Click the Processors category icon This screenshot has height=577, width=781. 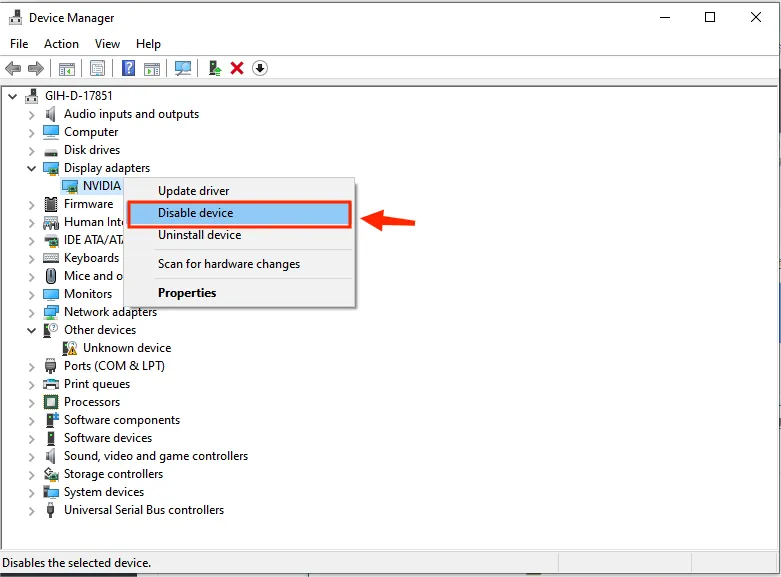point(51,402)
